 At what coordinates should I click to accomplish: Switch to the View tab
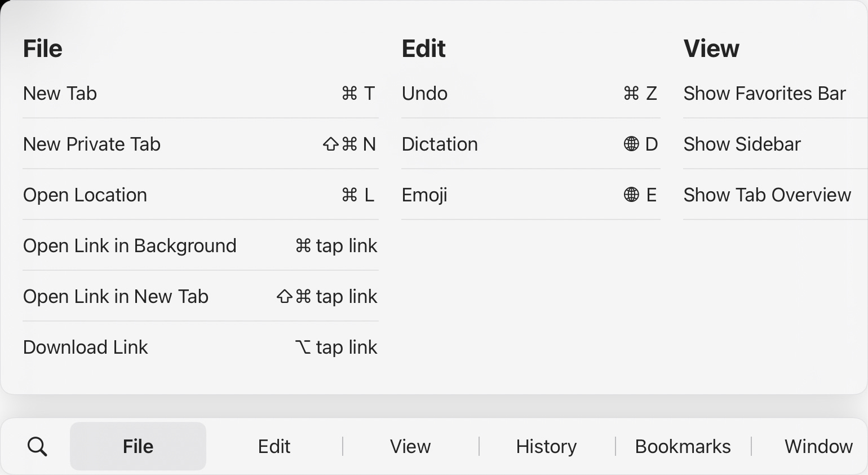coord(410,446)
